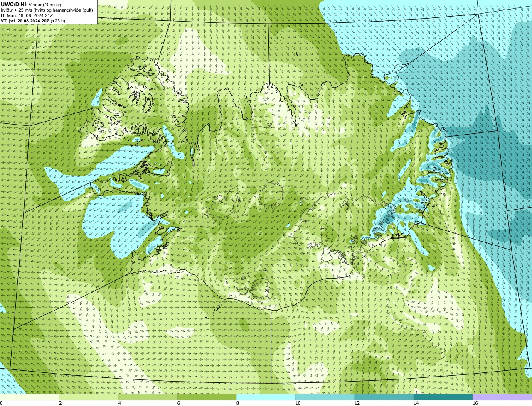Click the '14' label on the color scale
The image size is (532, 406).
[x=416, y=403]
